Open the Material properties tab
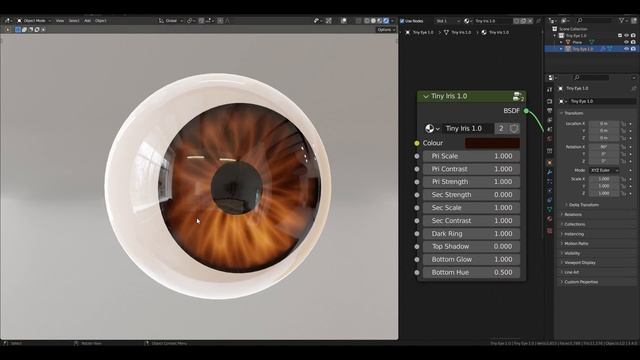The image size is (640, 360). [549, 219]
